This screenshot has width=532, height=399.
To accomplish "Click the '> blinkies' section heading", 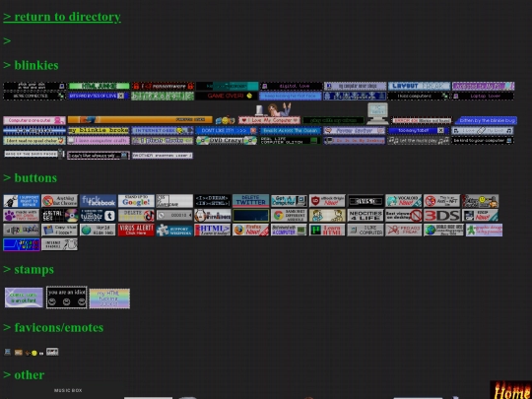I will coord(31,65).
